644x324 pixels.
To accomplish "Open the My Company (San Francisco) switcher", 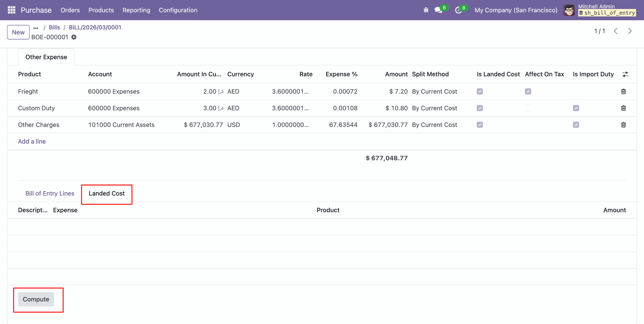I will (516, 10).
